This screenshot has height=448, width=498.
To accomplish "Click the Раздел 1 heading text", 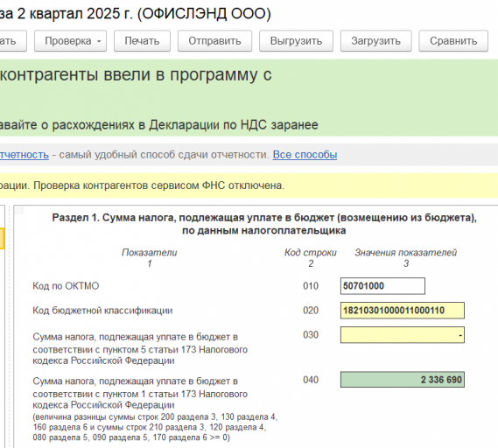I will [264, 224].
